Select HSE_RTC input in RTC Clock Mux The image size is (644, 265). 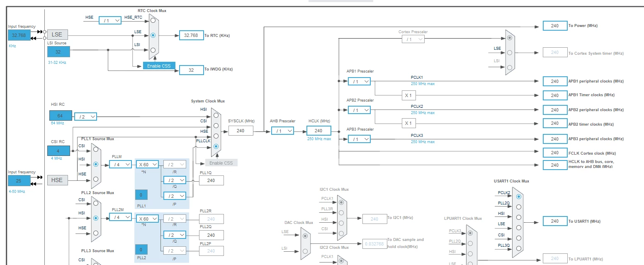point(153,20)
